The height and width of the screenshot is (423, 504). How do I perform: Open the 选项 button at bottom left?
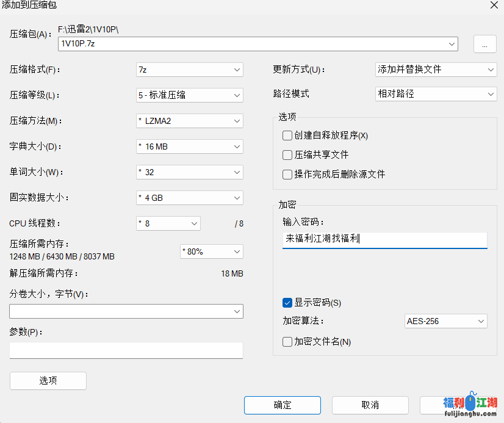click(48, 381)
